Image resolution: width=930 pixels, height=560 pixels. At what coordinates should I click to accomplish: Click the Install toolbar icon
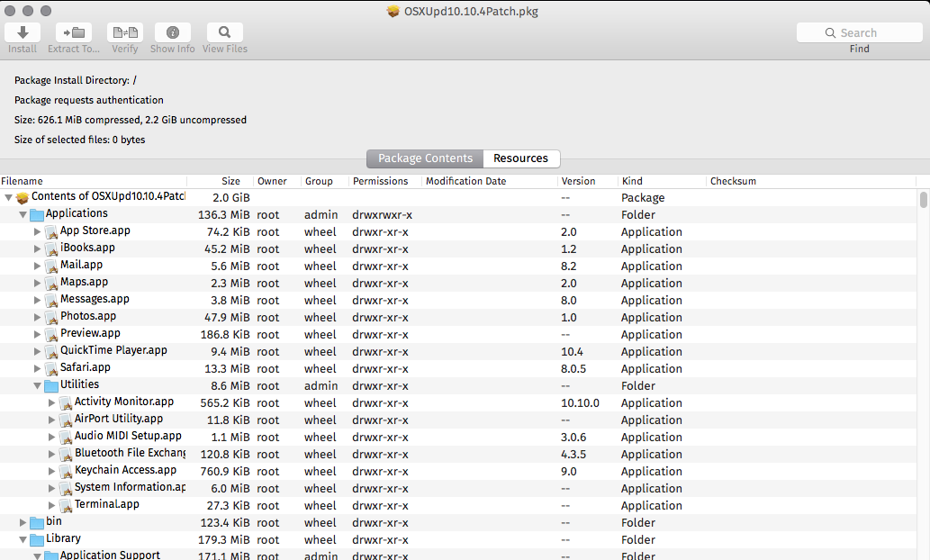pos(23,32)
